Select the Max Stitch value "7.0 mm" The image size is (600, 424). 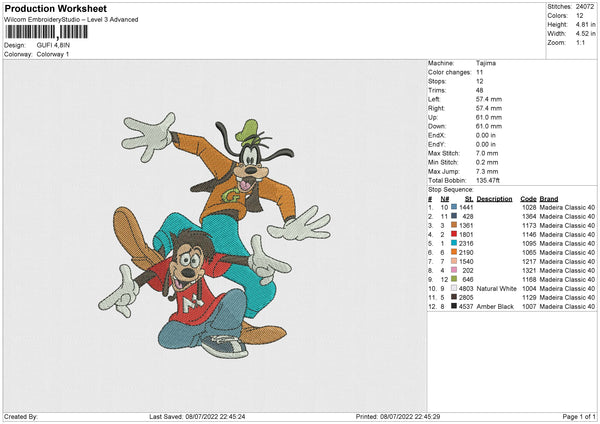pos(487,153)
